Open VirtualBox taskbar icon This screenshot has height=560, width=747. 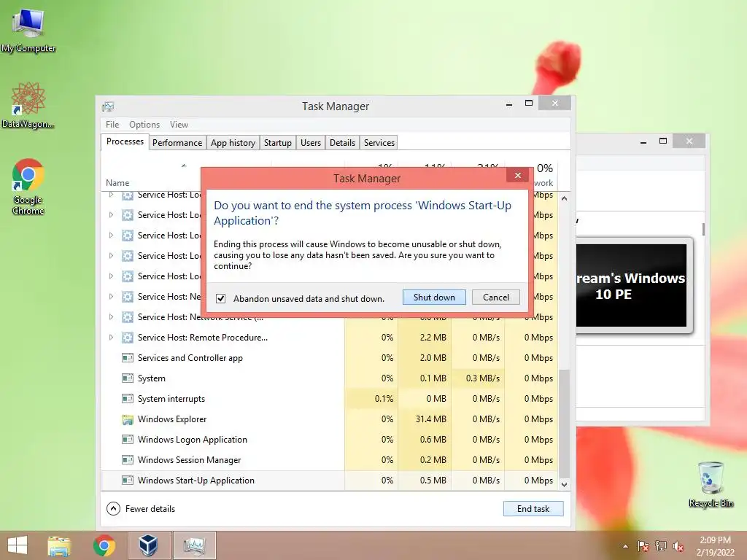149,545
